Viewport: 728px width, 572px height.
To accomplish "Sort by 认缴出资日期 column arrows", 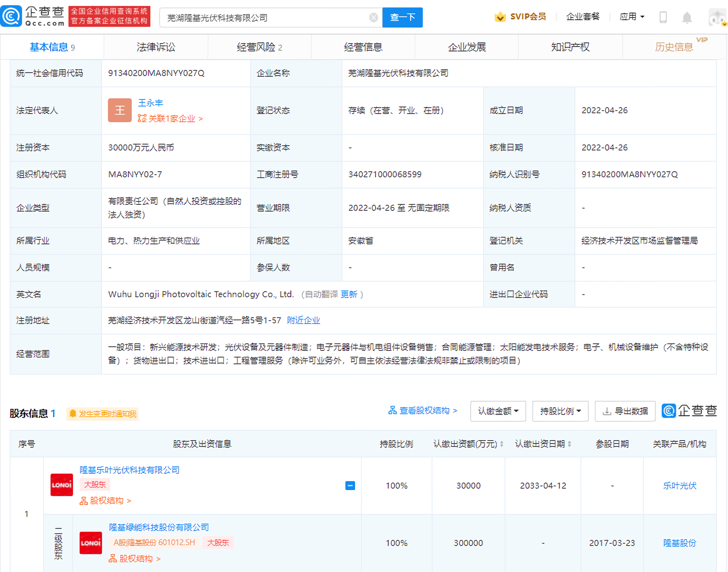I will 569,444.
